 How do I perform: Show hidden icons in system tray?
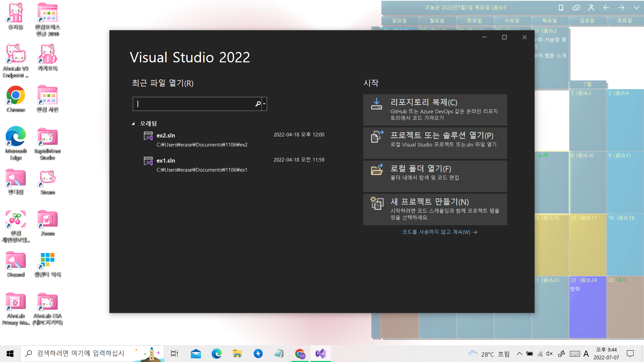click(x=519, y=354)
